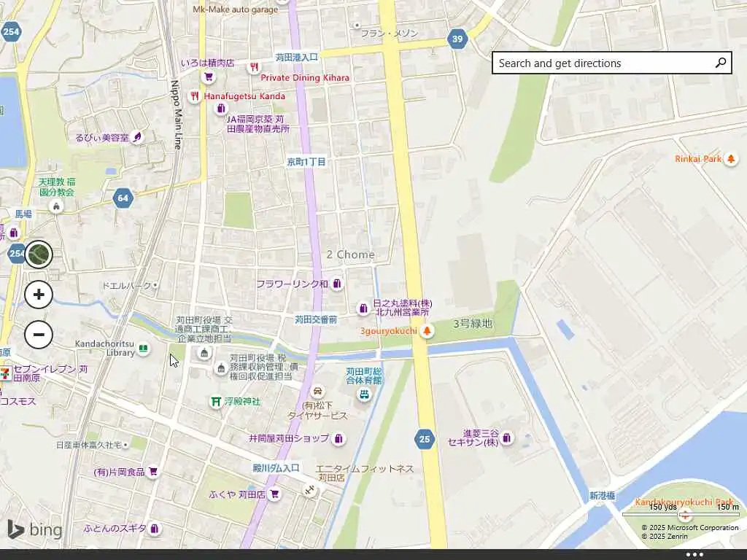The height and width of the screenshot is (560, 747).
Task: Select the Rinkai Park pin icon
Action: (731, 159)
